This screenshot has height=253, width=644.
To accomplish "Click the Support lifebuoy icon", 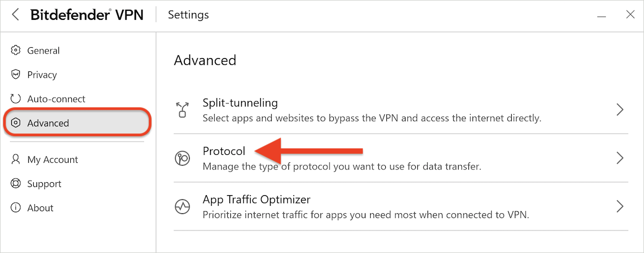I will (x=16, y=184).
